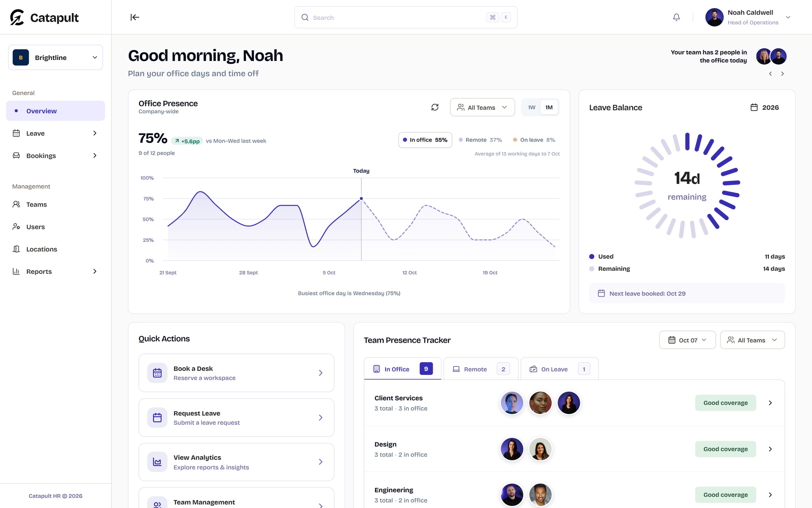
Task: Open the 2026 year selector
Action: (765, 107)
